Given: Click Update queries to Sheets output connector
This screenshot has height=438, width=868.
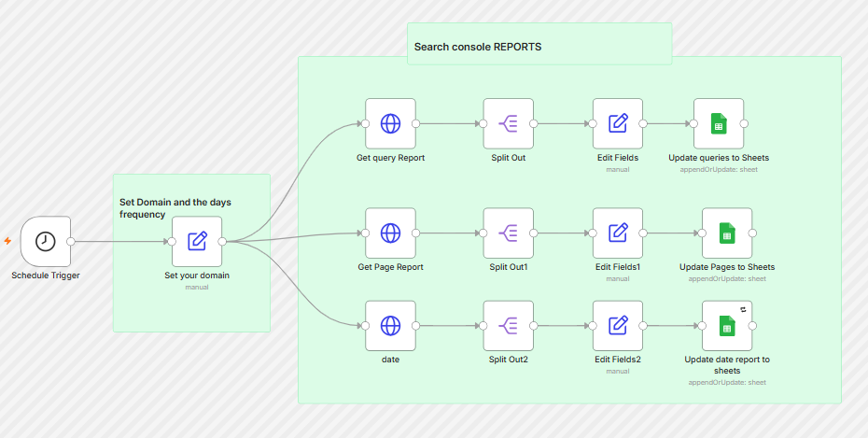Looking at the screenshot, I should [744, 123].
